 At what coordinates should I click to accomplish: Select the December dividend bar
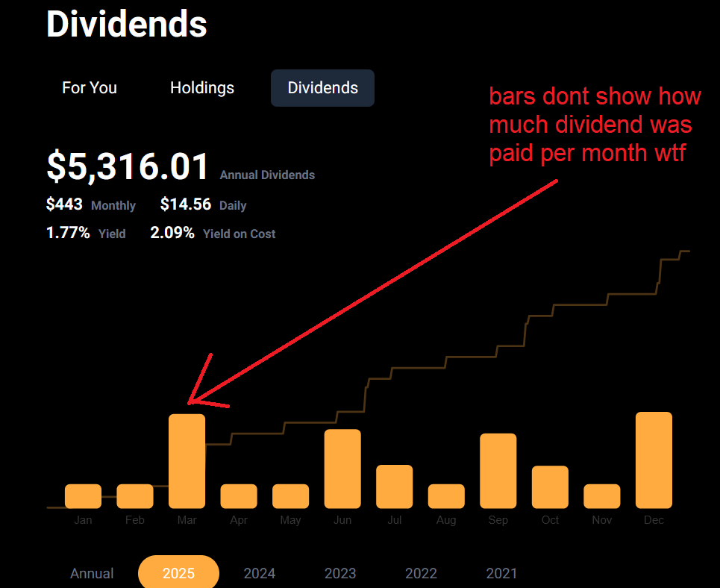click(654, 460)
